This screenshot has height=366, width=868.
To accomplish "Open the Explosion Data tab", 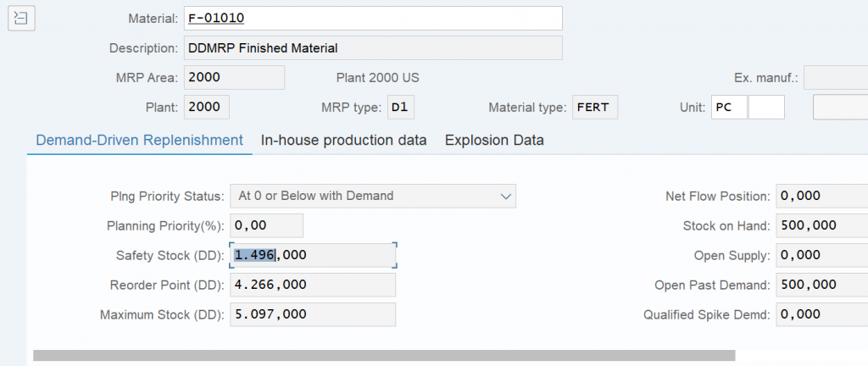I will 494,141.
